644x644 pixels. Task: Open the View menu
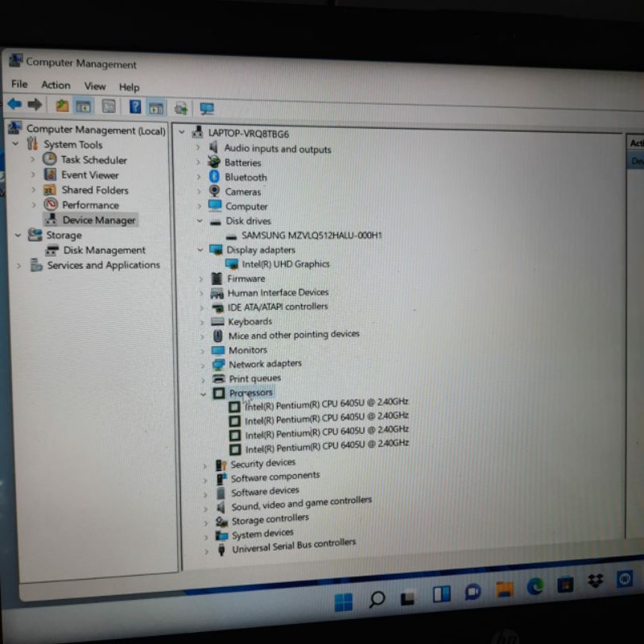pos(95,86)
